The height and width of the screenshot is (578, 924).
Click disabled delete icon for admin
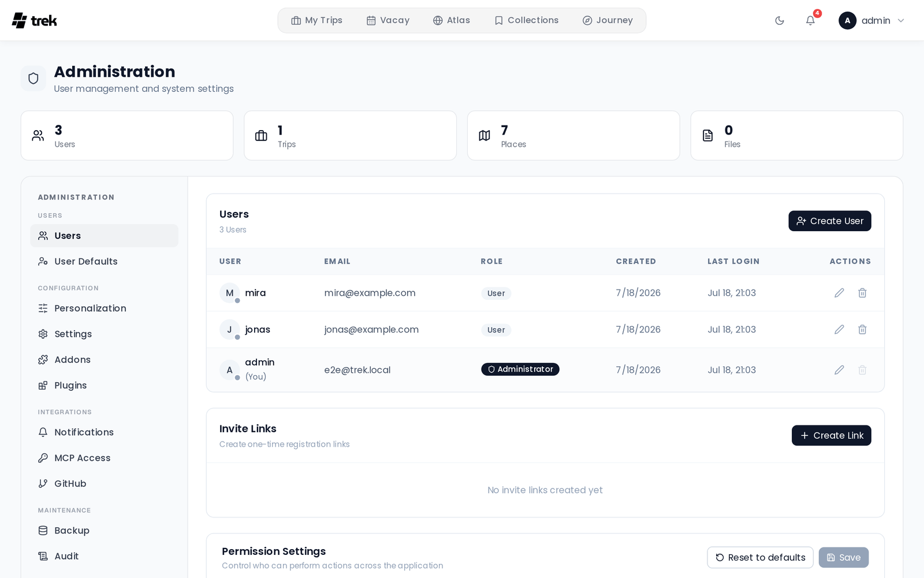click(x=862, y=370)
